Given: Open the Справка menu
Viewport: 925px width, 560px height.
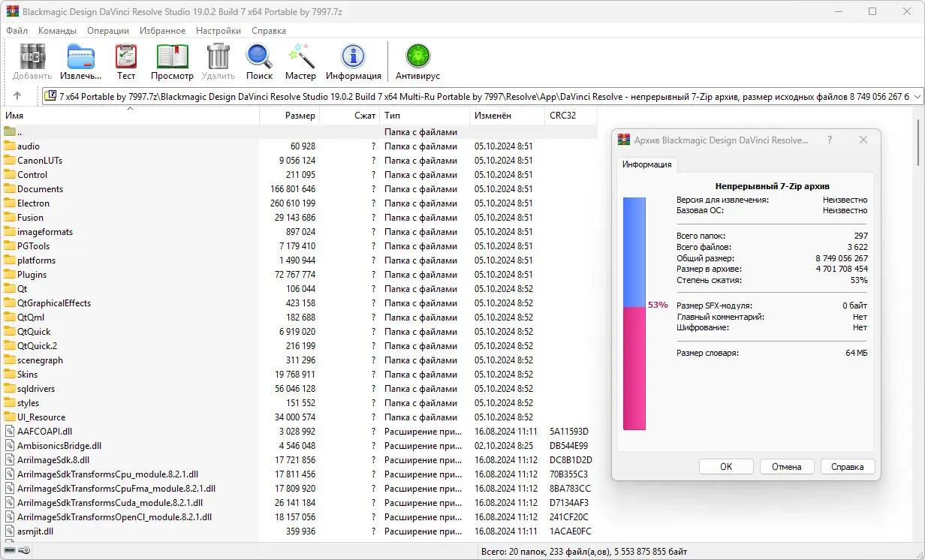Looking at the screenshot, I should click(x=269, y=31).
